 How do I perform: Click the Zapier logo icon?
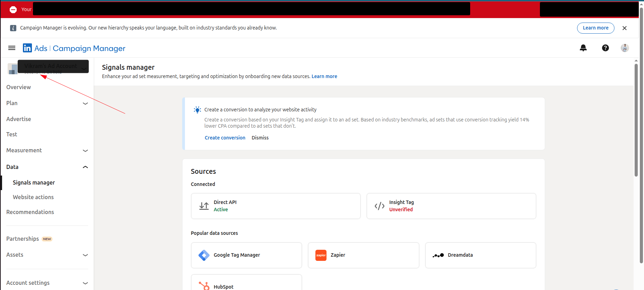321,255
